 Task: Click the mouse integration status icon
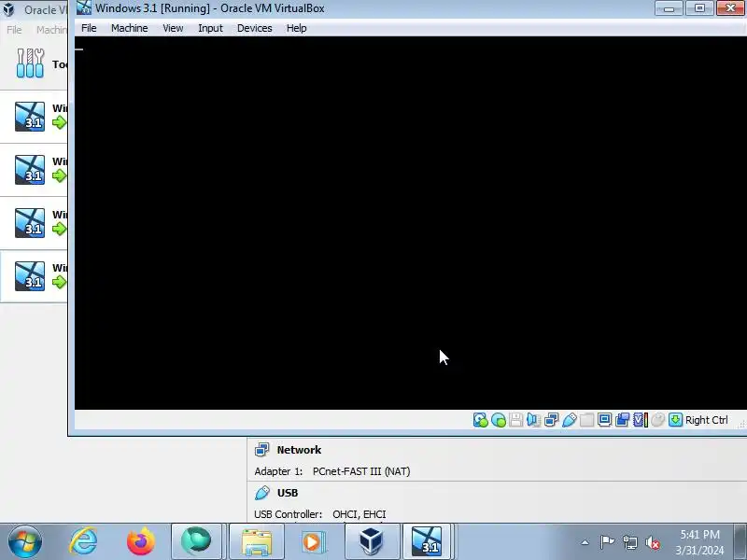point(658,420)
